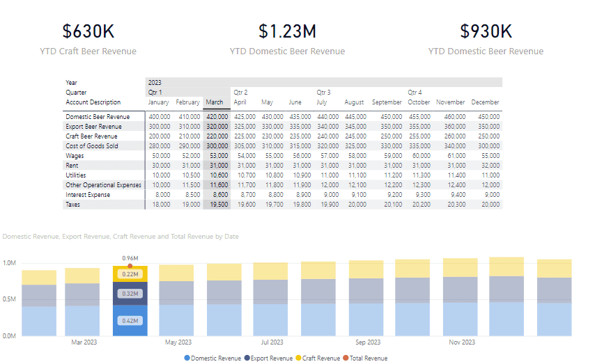Click the $930K revenue card
Viewport: 611px width, 364px height.
click(x=486, y=38)
